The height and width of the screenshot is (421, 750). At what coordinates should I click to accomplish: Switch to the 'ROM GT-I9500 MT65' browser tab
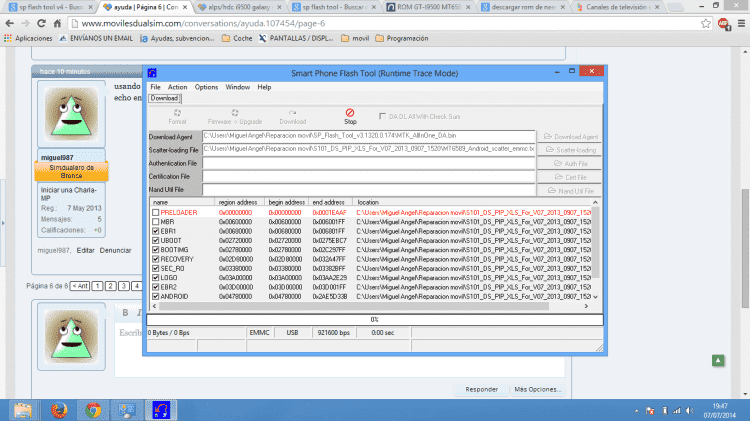pyautogui.click(x=429, y=7)
